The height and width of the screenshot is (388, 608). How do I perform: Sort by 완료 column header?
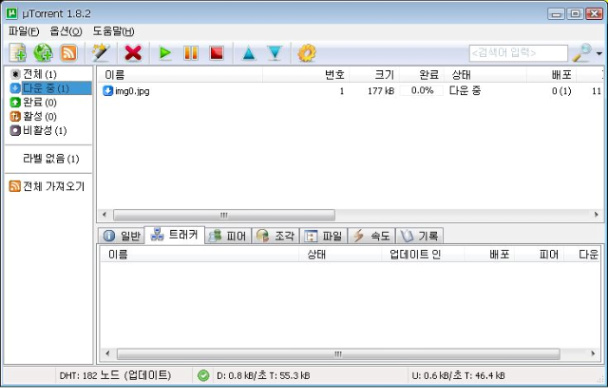coord(422,75)
